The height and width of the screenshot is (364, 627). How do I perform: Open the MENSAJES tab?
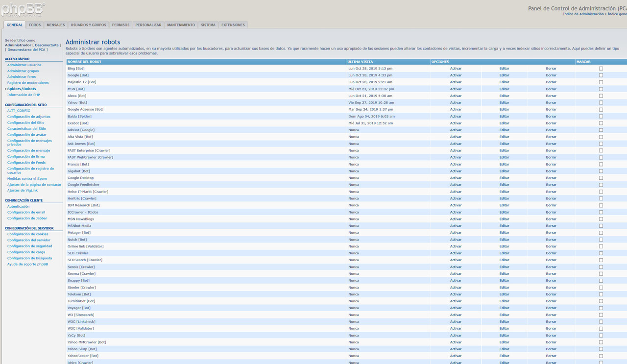pos(55,25)
